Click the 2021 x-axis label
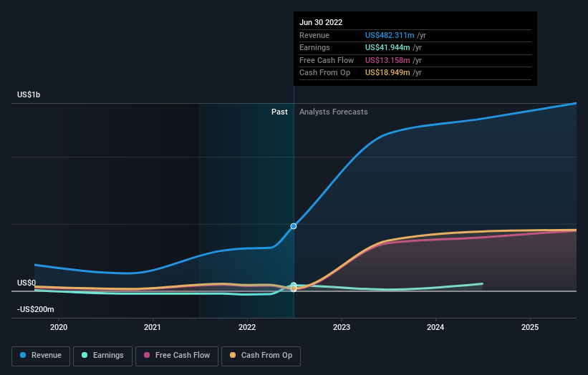Viewport: 588px width, 375px height. point(153,328)
